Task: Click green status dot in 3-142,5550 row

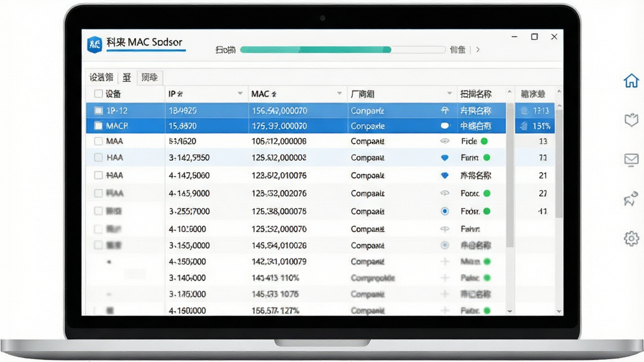Action: tap(487, 158)
